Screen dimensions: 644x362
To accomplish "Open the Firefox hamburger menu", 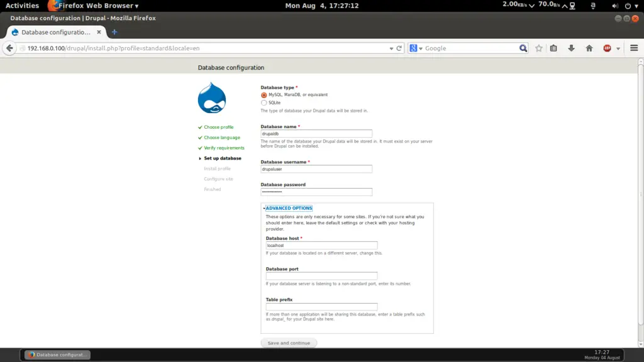I will click(634, 48).
